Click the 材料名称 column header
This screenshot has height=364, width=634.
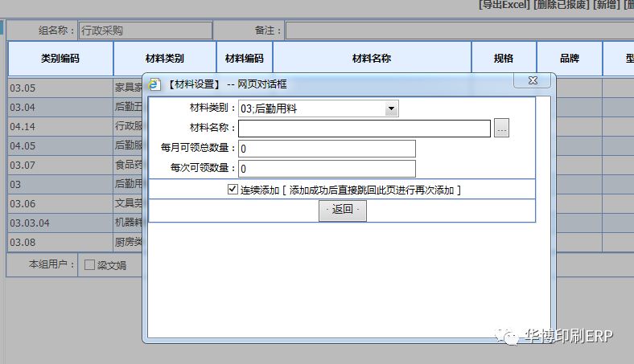click(x=372, y=59)
